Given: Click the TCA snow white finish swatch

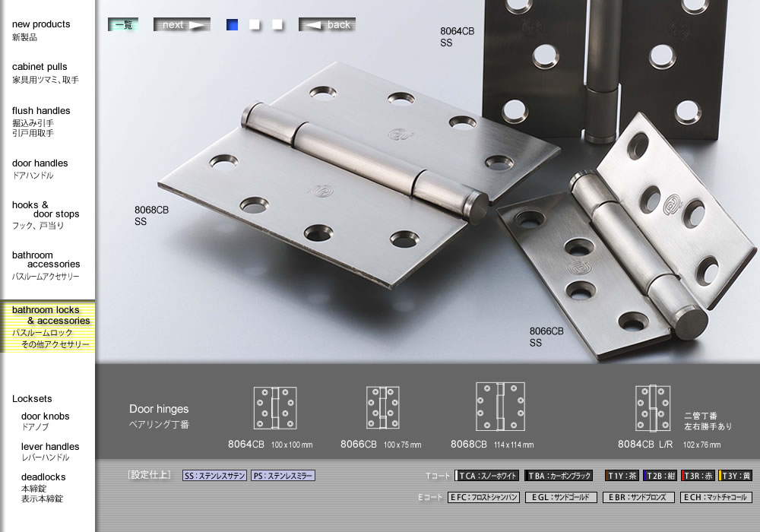Looking at the screenshot, I should [488, 476].
